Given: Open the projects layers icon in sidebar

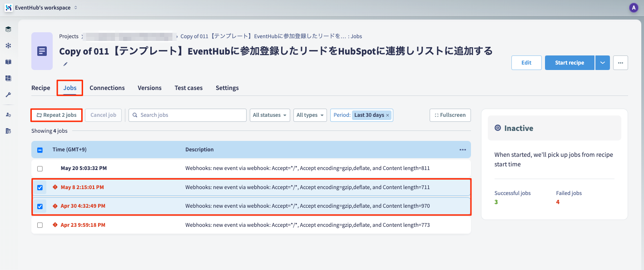Looking at the screenshot, I should (8, 29).
